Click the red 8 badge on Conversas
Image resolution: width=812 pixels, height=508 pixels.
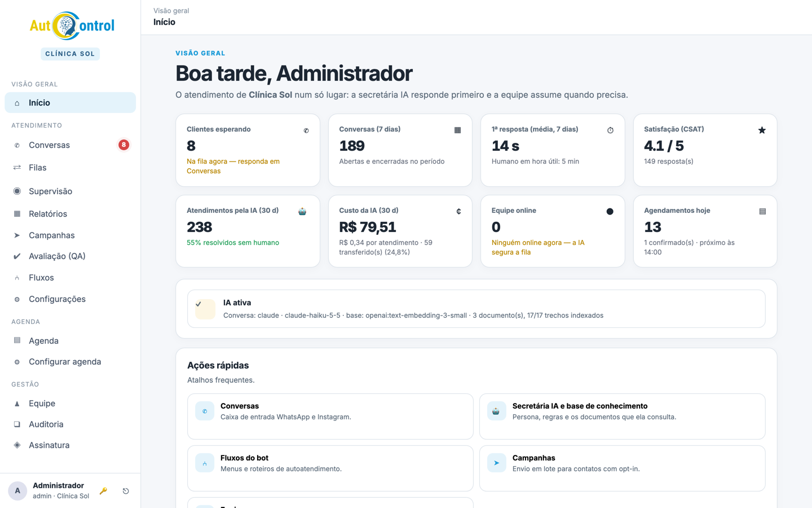(123, 145)
